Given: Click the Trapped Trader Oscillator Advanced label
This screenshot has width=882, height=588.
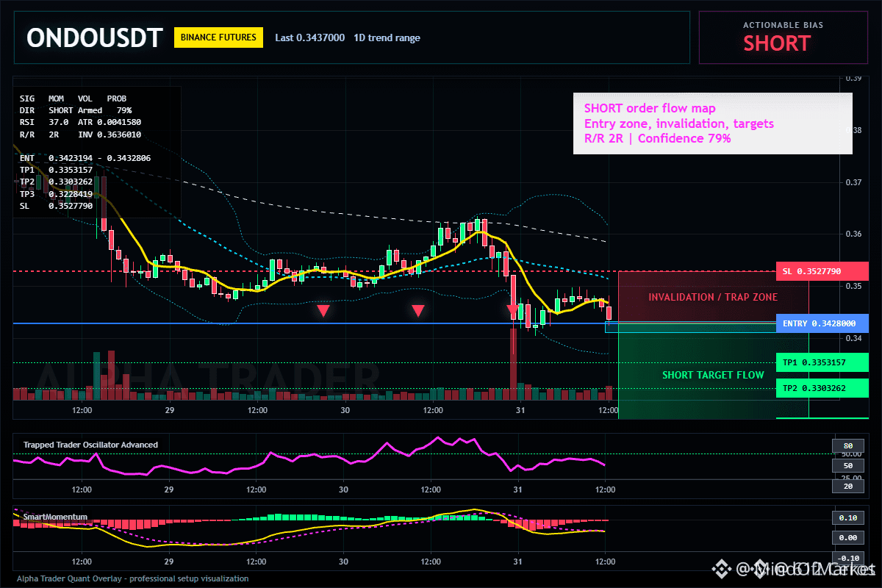Looking at the screenshot, I should (90, 445).
